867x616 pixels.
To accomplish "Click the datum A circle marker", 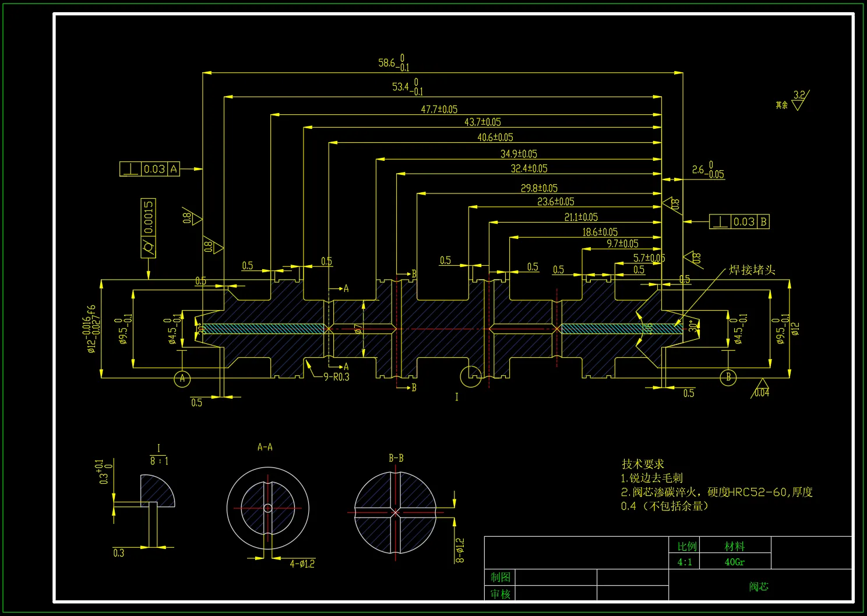I will pyautogui.click(x=182, y=379).
